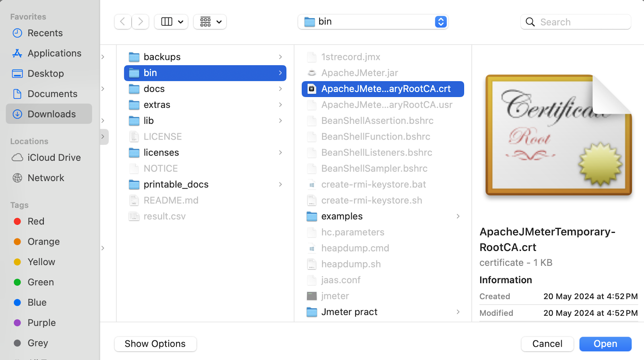Click BeanShellSampler.bshrc file
Image resolution: width=644 pixels, height=360 pixels.
coord(383,169)
